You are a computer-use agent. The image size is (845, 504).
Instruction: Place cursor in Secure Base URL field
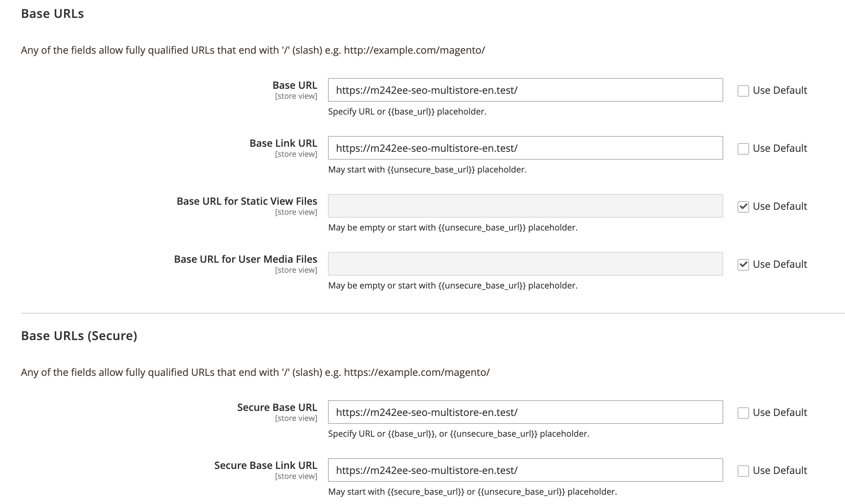[x=525, y=412]
